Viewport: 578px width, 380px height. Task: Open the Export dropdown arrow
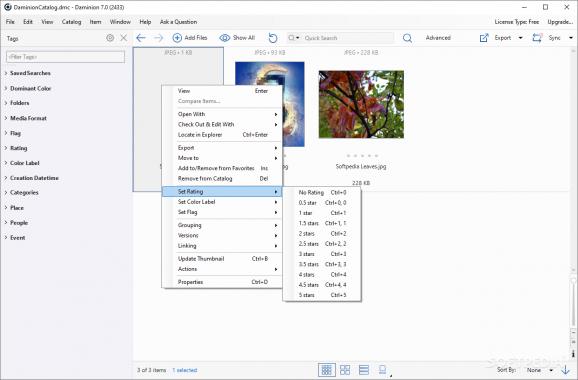[520, 38]
